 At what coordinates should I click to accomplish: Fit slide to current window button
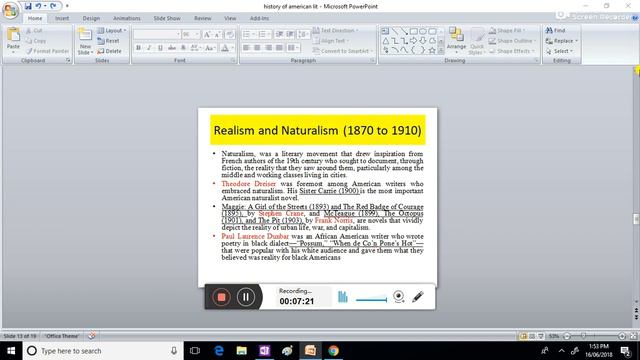(633, 336)
